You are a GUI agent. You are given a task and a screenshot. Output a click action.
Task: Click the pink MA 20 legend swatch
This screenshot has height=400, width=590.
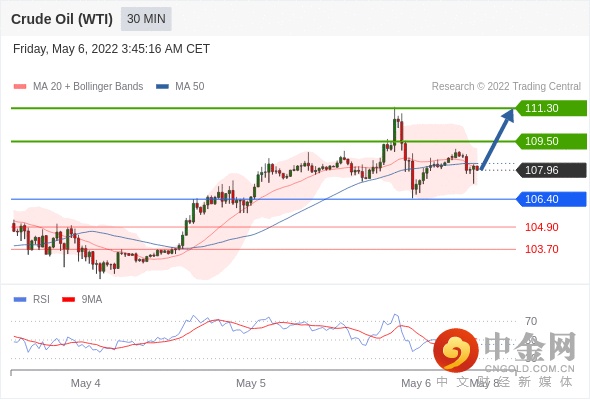coord(20,87)
